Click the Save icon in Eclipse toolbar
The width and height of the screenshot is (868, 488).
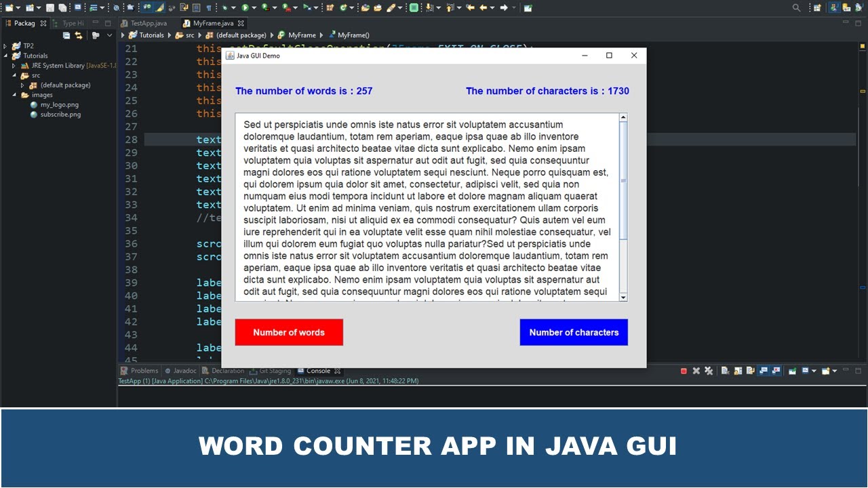50,7
